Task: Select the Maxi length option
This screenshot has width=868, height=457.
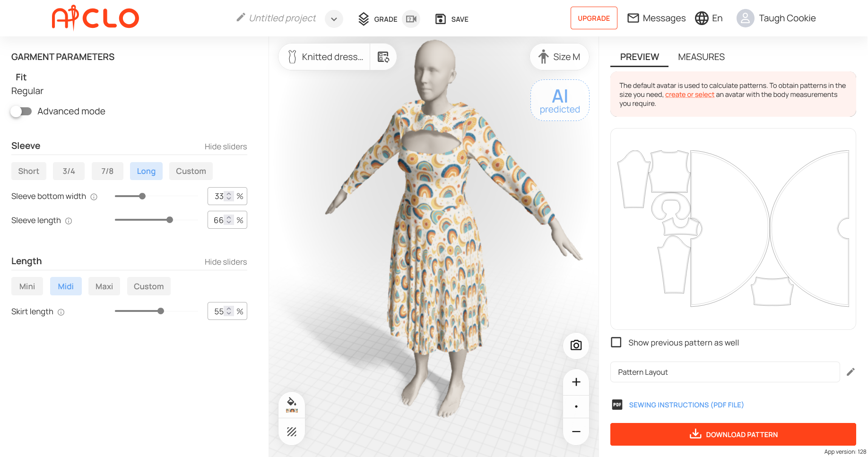Action: [104, 286]
